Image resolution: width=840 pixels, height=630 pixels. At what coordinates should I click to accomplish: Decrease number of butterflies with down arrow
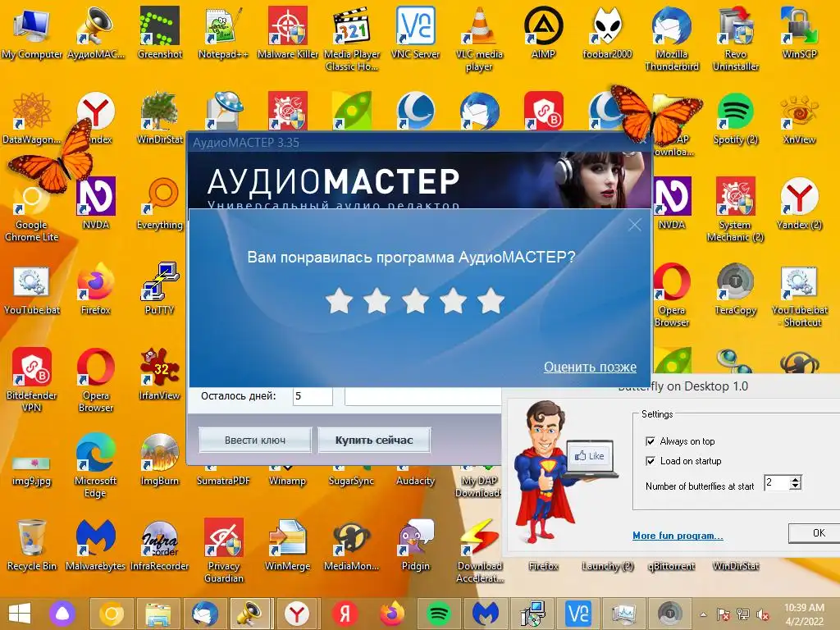796,486
